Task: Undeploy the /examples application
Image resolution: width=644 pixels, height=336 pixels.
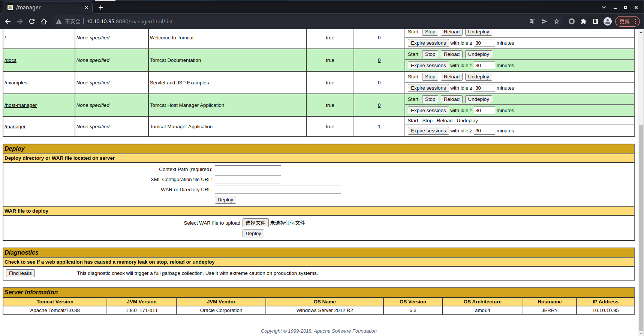Action: 478,77
